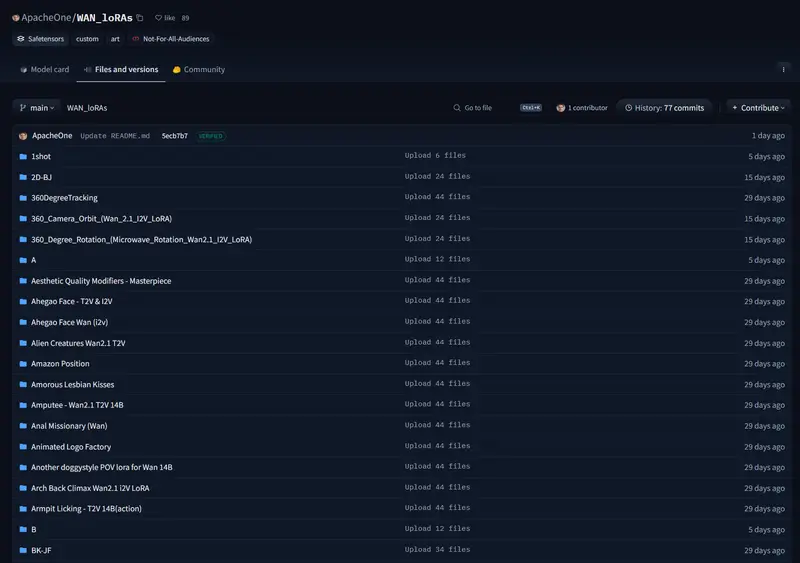Click the Safetensors tag
Viewport: 800px width, 563px height.
(40, 39)
